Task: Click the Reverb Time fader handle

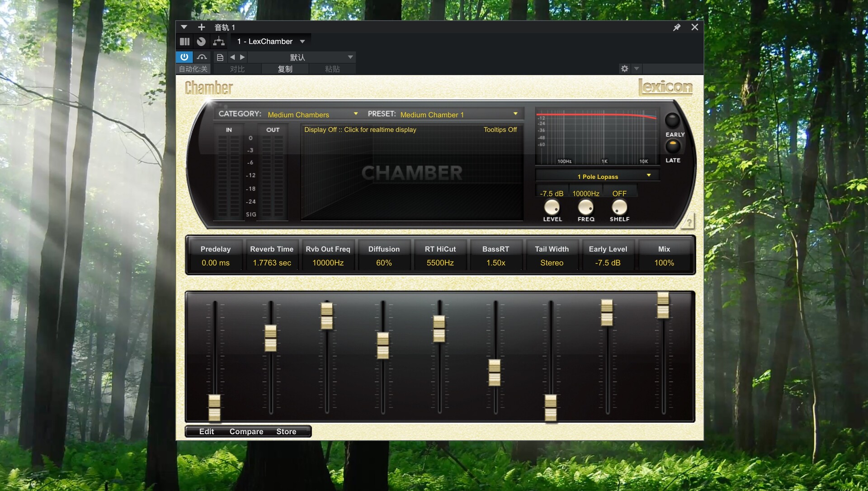Action: pos(271,338)
